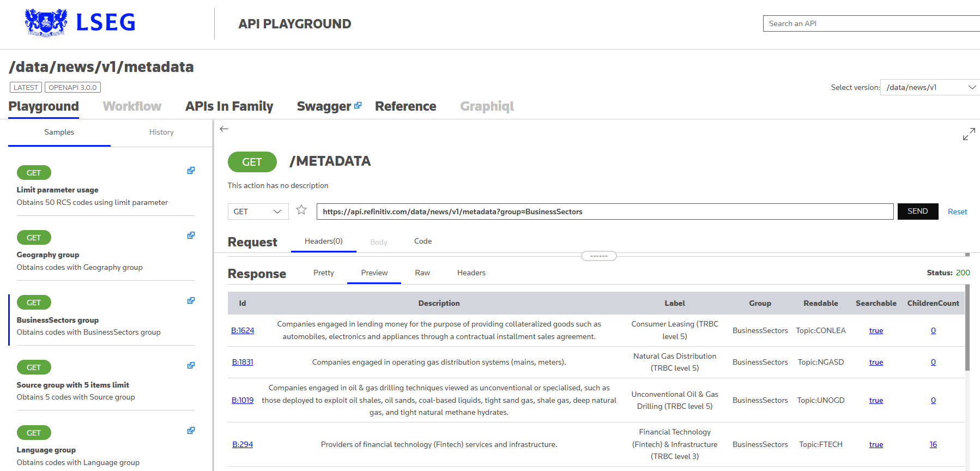This screenshot has width=980, height=471.
Task: Click the ChildrenCount column header
Action: coord(933,303)
